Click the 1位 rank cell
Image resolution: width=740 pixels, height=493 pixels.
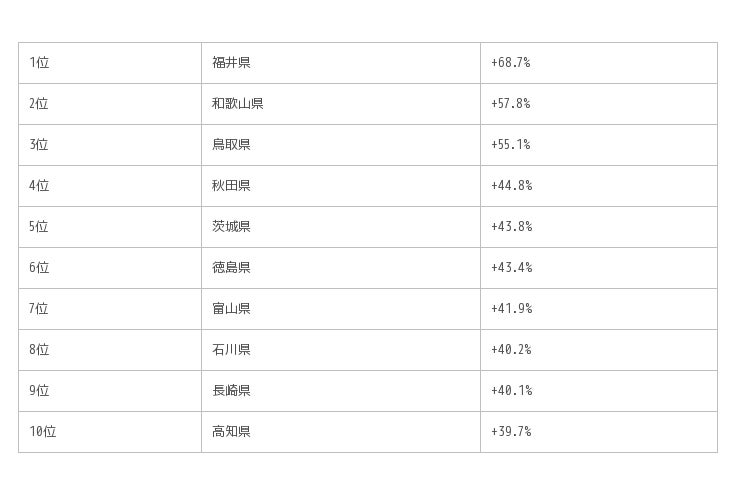39,63
